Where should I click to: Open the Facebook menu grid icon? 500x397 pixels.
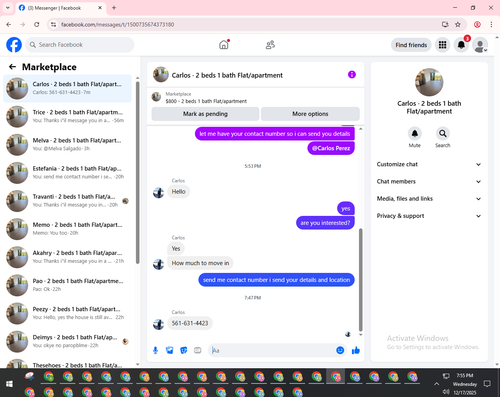click(442, 45)
